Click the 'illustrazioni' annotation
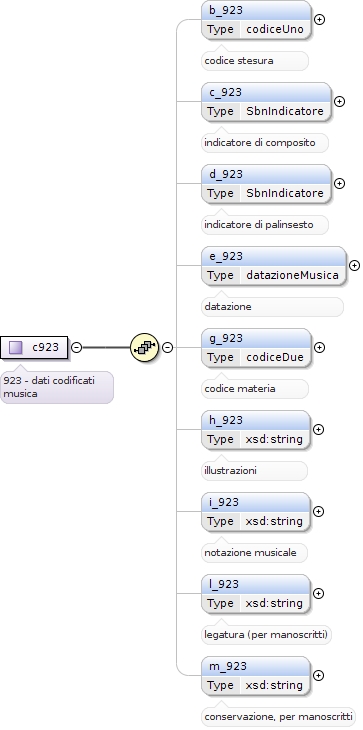This screenshot has width=363, height=730. click(x=255, y=471)
